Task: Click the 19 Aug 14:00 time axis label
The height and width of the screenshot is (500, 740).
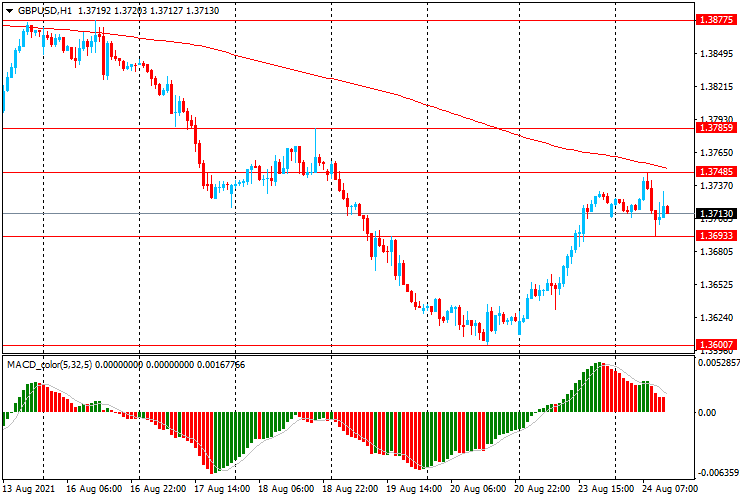Action: pos(414,488)
